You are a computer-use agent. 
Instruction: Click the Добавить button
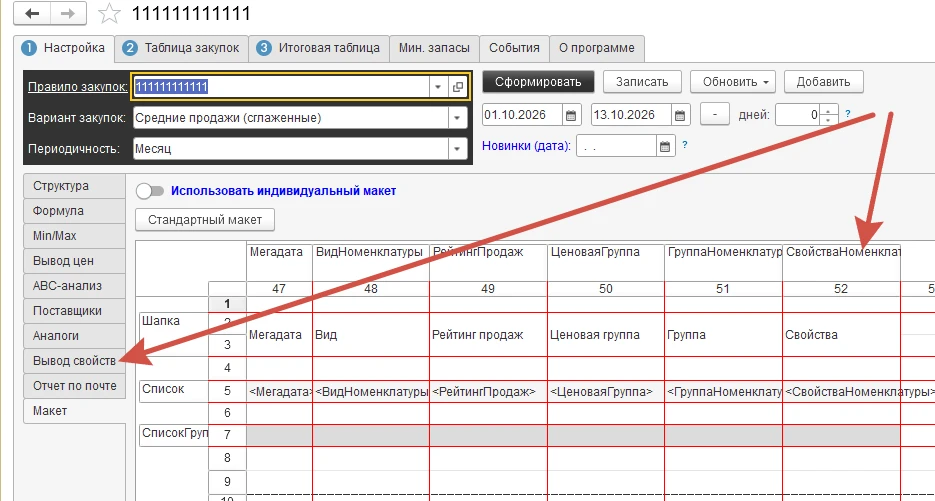(823, 82)
